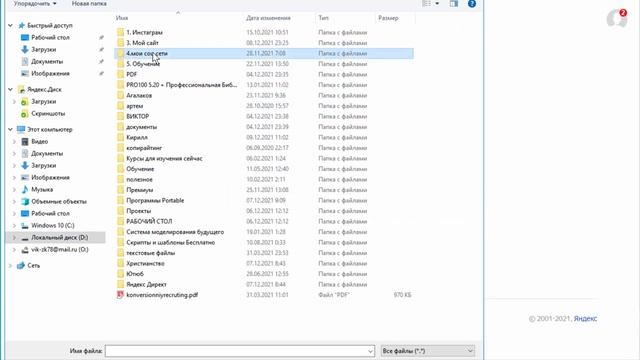Open the Имя файла history dropdown arrow
This screenshot has height=360, width=640.
[370, 351]
